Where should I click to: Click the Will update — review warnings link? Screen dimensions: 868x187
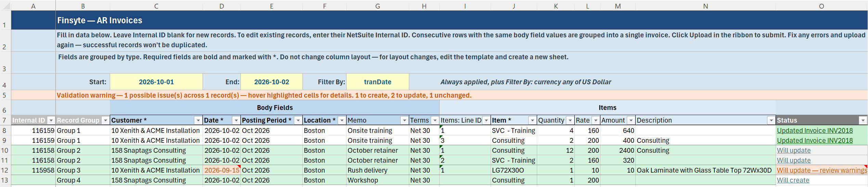[822, 170]
